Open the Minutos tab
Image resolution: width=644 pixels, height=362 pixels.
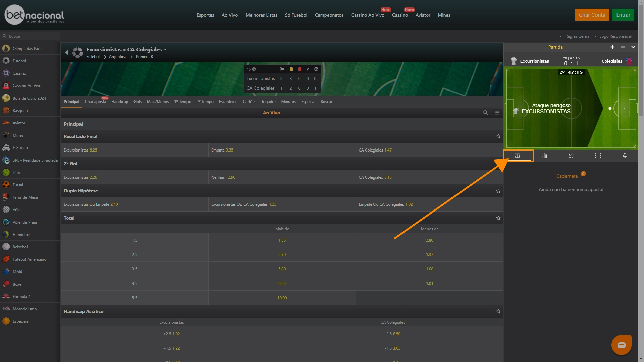[288, 102]
